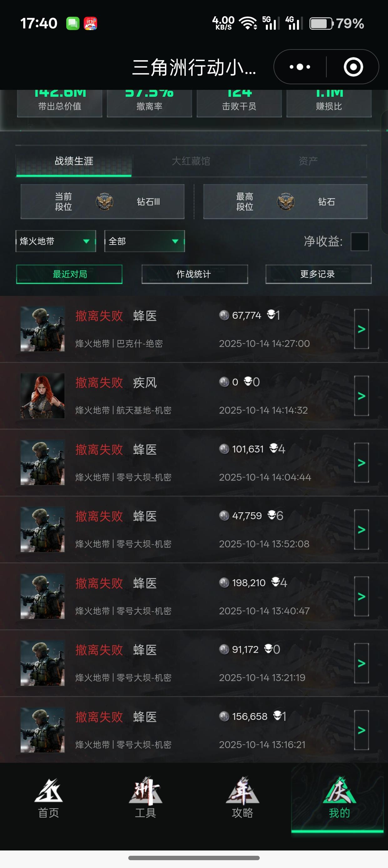
Task: Open the 工具 tools icon
Action: [145, 798]
